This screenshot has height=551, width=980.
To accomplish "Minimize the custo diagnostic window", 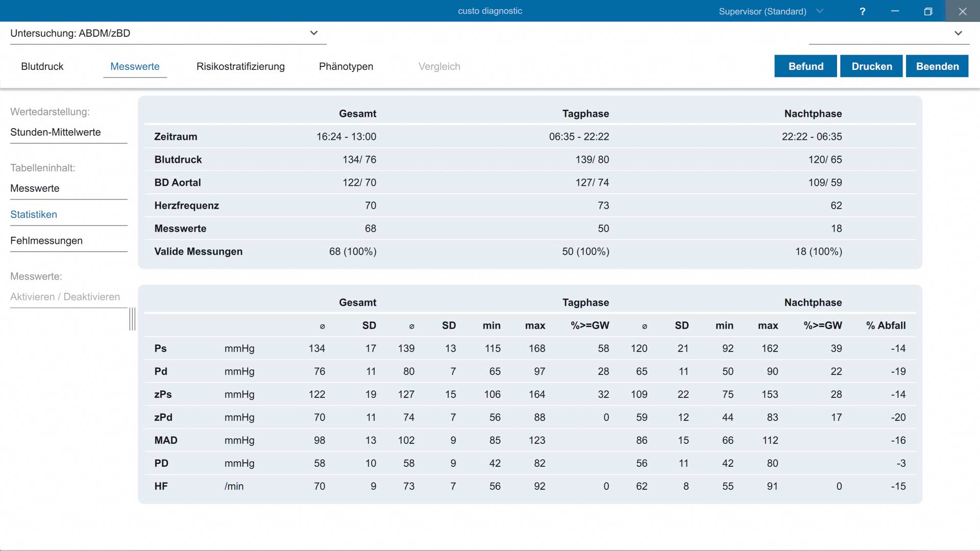I will (895, 11).
